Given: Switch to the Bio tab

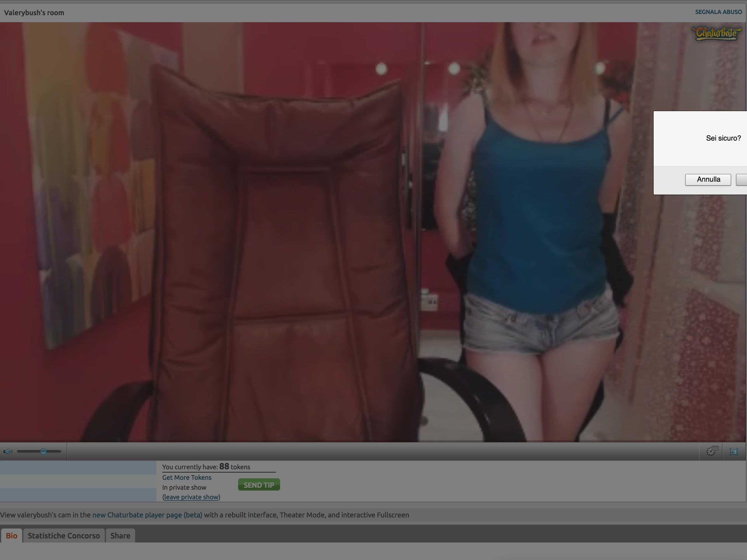Looking at the screenshot, I should tap(11, 536).
